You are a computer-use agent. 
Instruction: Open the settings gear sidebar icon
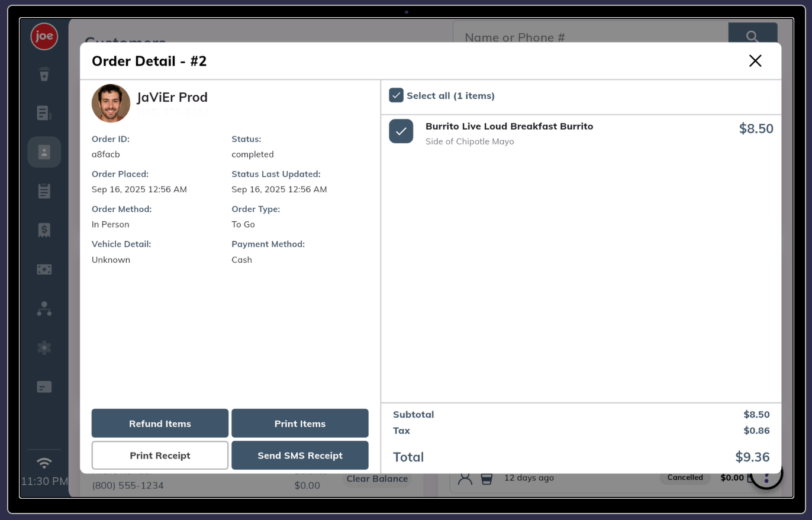click(x=44, y=347)
